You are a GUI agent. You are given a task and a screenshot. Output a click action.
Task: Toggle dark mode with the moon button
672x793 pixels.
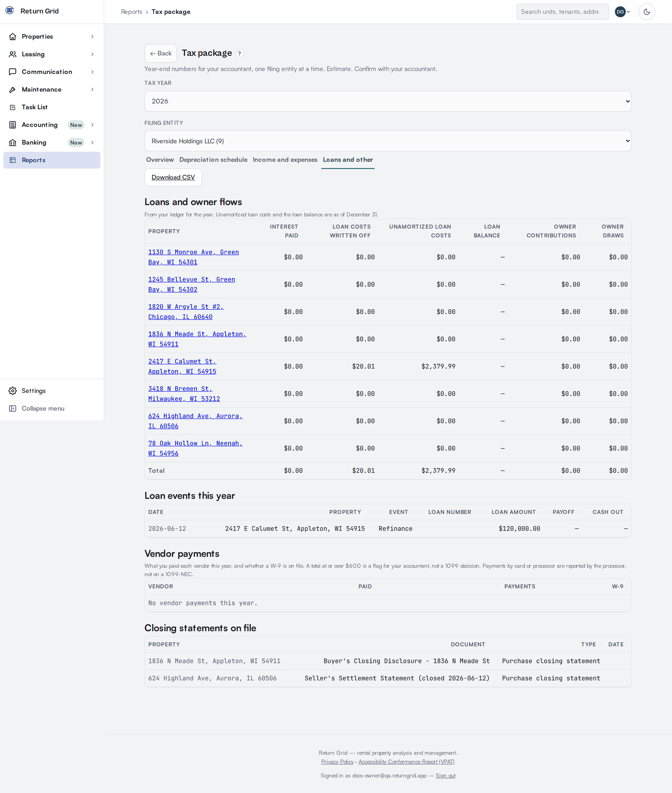point(647,12)
